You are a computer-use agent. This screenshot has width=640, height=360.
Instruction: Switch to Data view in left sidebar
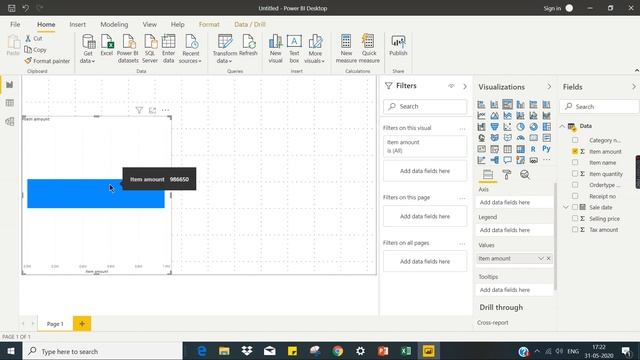pyautogui.click(x=9, y=103)
